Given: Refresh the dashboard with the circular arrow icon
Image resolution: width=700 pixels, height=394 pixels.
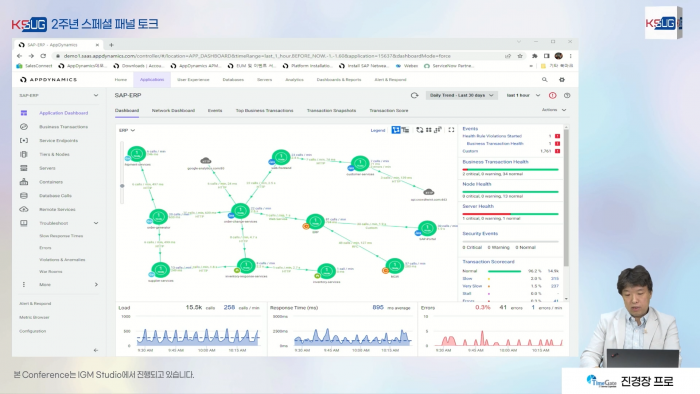Looking at the screenshot, I should pyautogui.click(x=414, y=95).
